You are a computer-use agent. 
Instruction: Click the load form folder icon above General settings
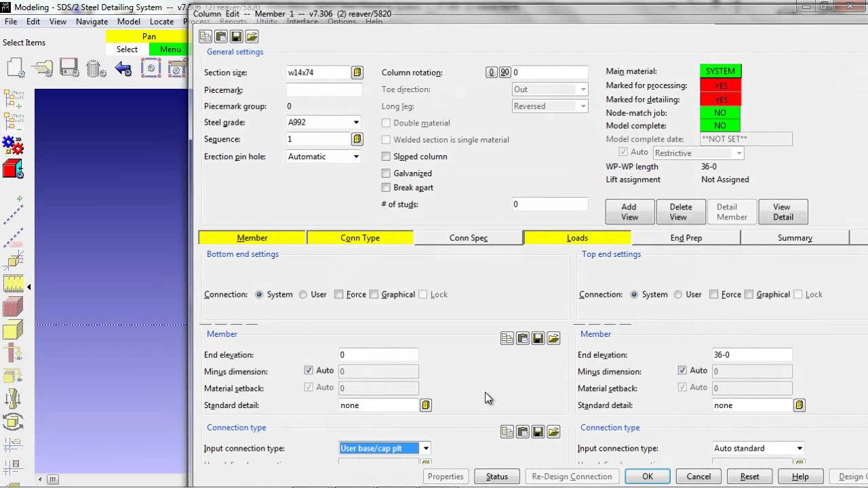click(x=252, y=37)
